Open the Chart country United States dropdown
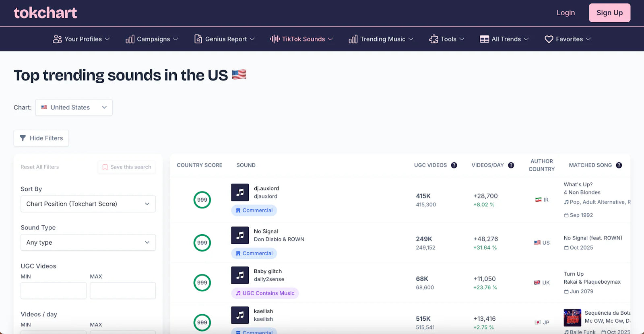 tap(74, 107)
